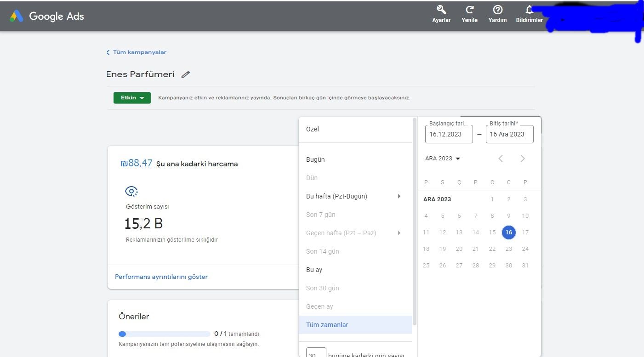
Task: Click Başlangıç tarihi start date field
Action: pos(449,134)
